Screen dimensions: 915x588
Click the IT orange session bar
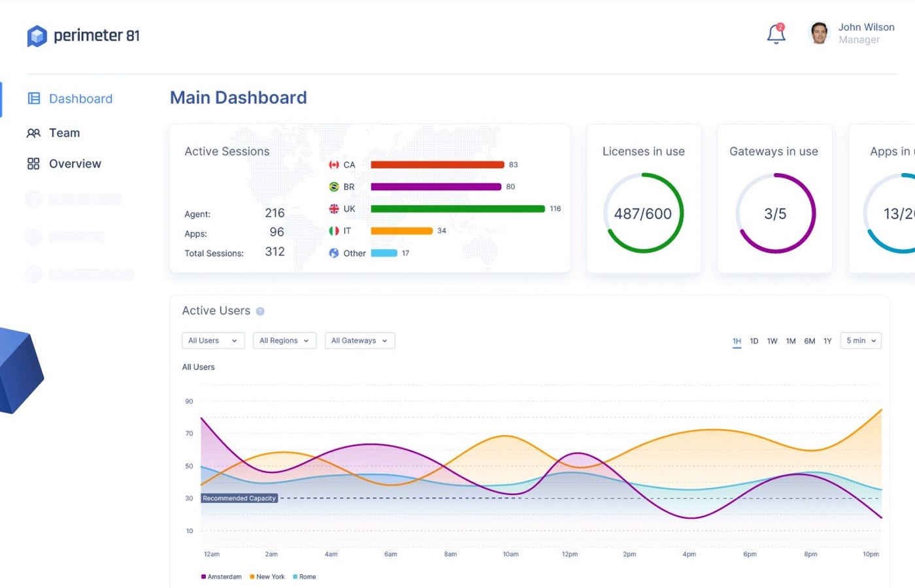(401, 231)
